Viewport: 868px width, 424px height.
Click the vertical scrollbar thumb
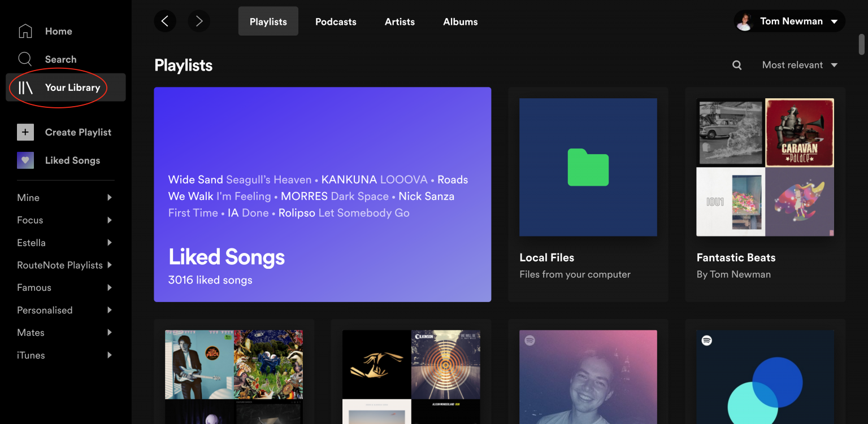click(x=862, y=45)
